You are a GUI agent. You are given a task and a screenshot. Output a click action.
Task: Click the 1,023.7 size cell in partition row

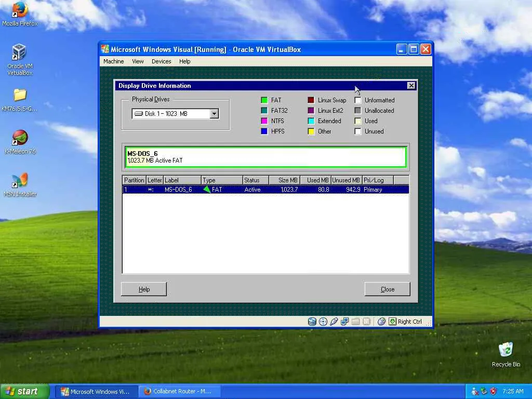(x=289, y=190)
